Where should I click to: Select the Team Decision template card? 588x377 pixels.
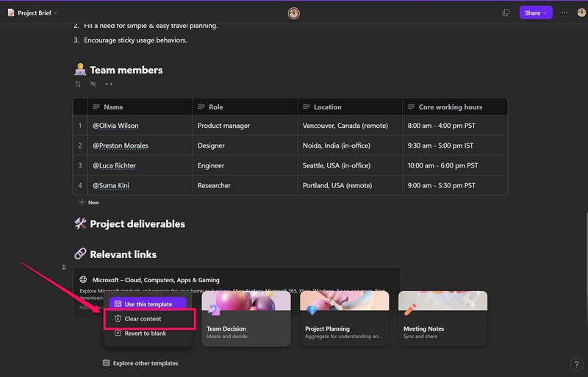click(x=246, y=319)
